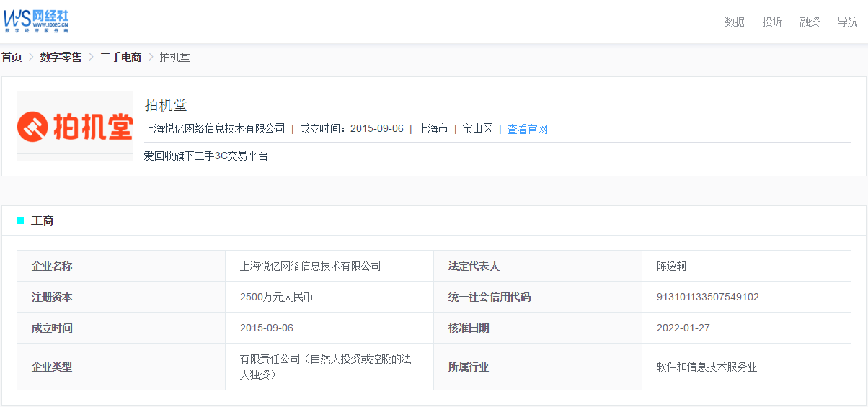The width and height of the screenshot is (868, 407).
Task: Select company name text beside 成立时间 in header
Action: [x=215, y=129]
